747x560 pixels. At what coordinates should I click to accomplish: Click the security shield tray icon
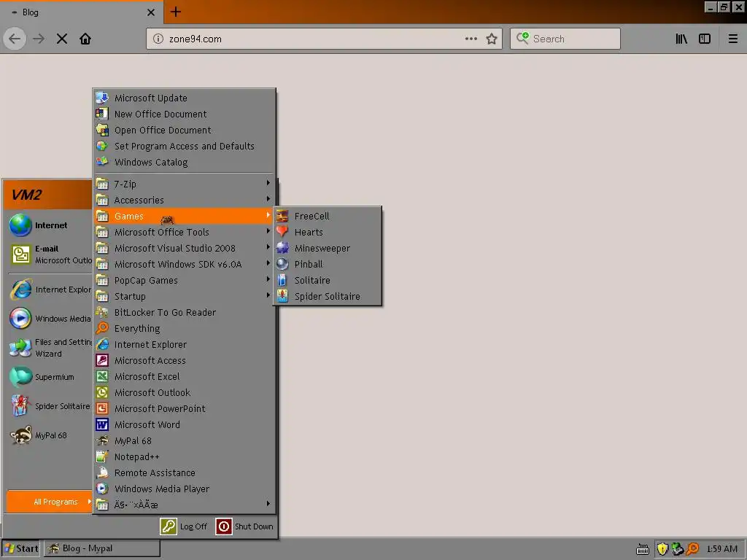click(x=662, y=549)
